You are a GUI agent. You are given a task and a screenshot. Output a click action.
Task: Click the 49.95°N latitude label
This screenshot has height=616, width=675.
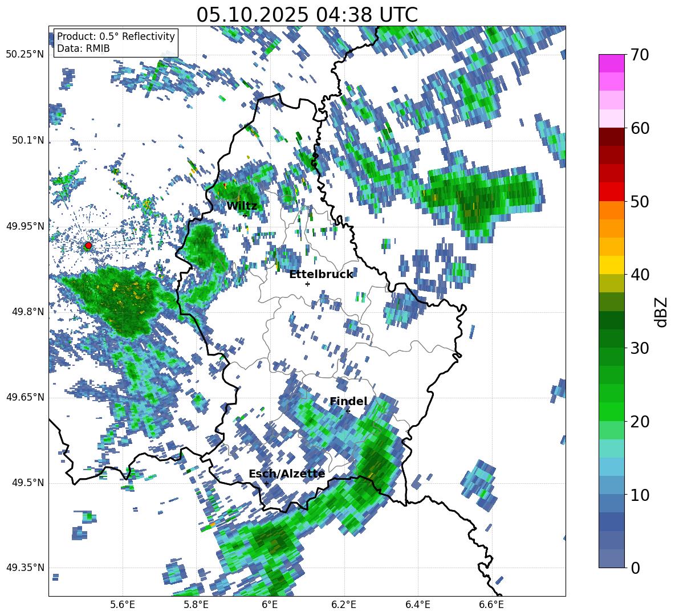coord(25,226)
